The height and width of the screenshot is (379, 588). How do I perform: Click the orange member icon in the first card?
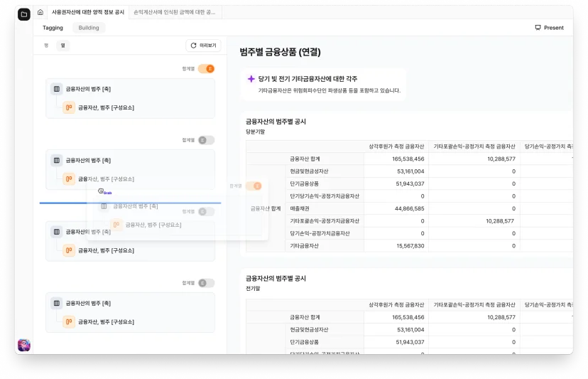click(69, 107)
